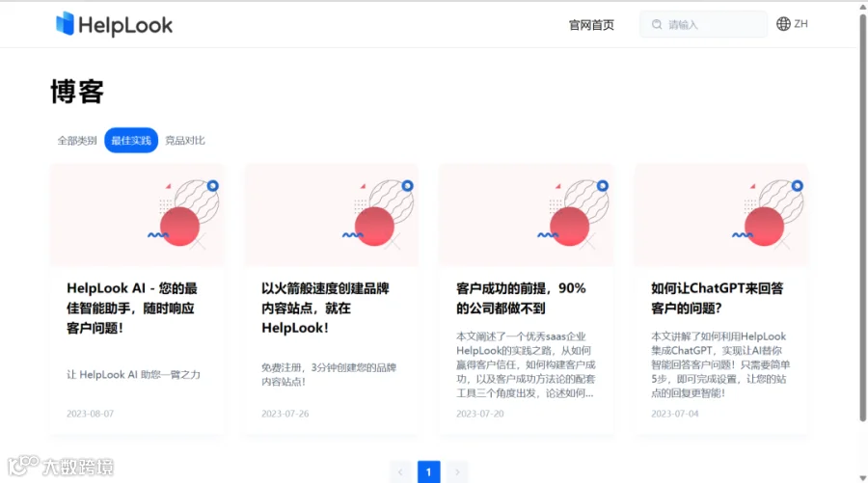Viewport: 868px width, 483px height.
Task: Go to previous page with left arrow
Action: (x=400, y=472)
